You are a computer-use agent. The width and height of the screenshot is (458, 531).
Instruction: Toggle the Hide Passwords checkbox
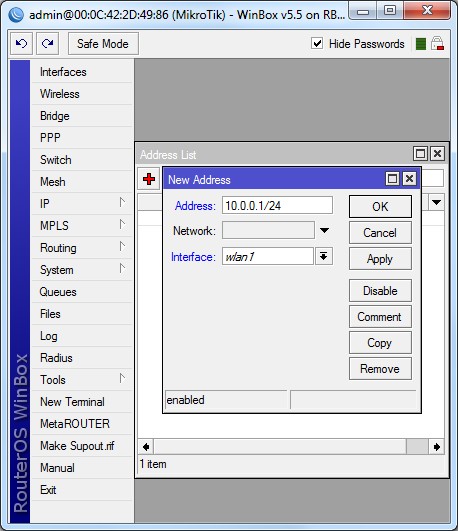[317, 43]
